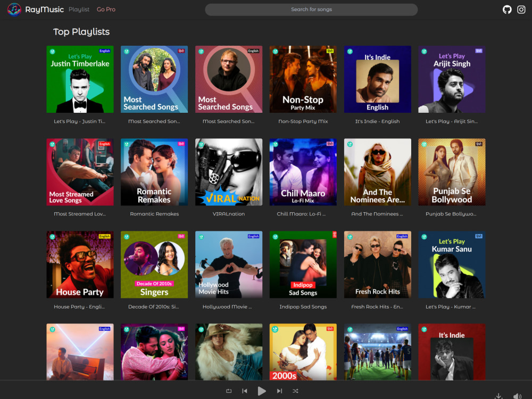The image size is (532, 399).
Task: Click the 'Chill Maaro: Lo-Fi ...' title
Action: point(301,214)
